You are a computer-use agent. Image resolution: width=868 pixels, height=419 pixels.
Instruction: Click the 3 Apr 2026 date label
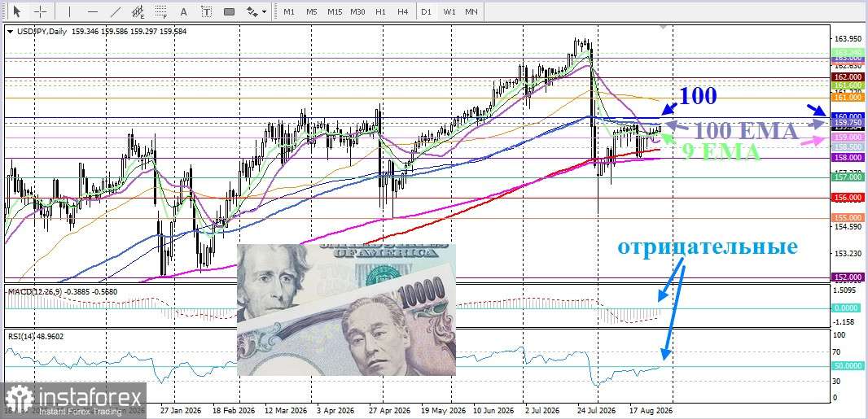tap(335, 411)
